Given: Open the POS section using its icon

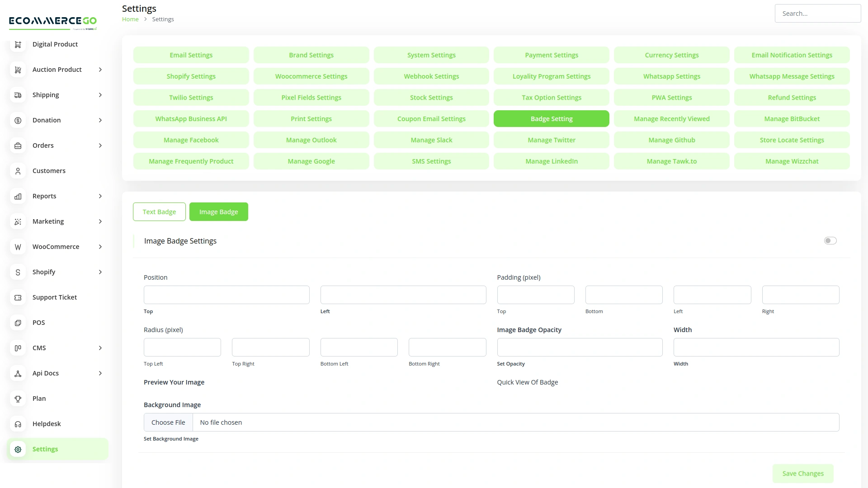Looking at the screenshot, I should pyautogui.click(x=18, y=323).
